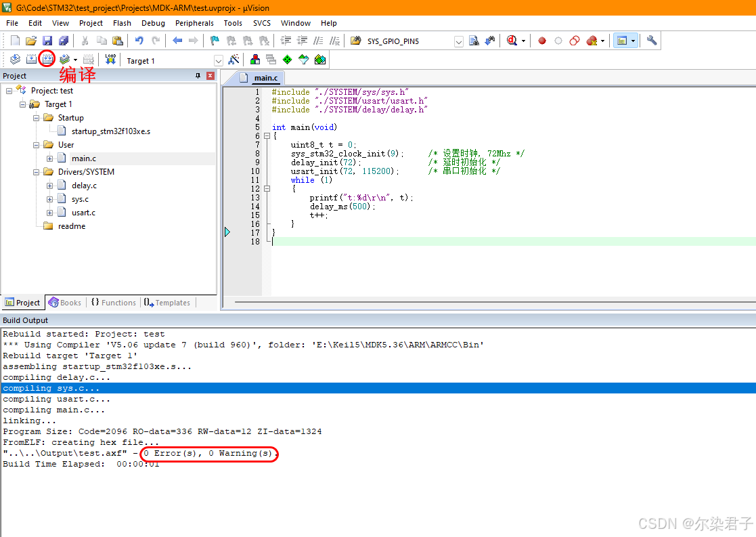Collapse Target 1 tree node
This screenshot has height=537, width=756.
click(22, 104)
